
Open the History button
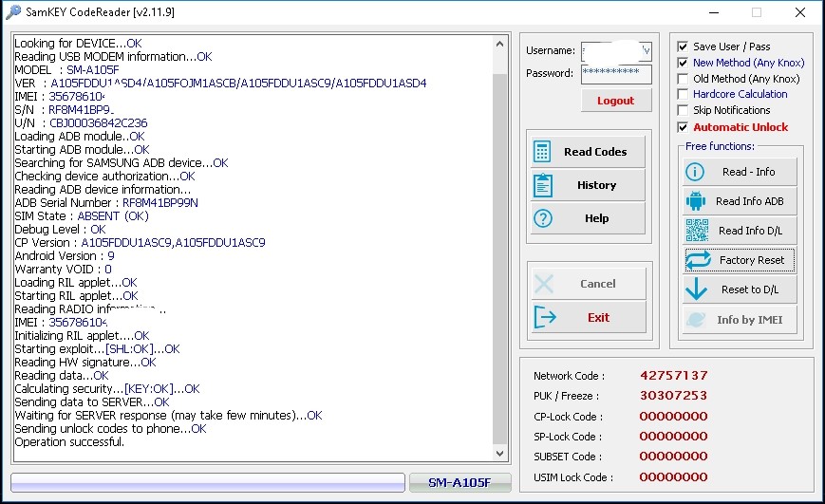[588, 185]
